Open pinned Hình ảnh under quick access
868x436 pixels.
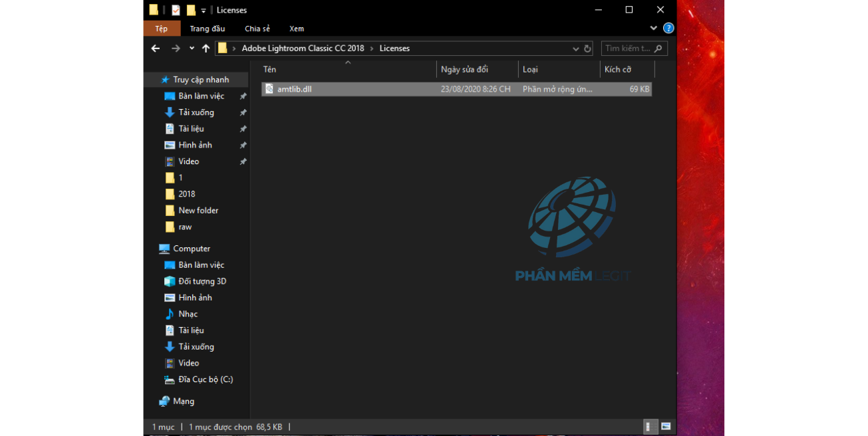point(195,145)
